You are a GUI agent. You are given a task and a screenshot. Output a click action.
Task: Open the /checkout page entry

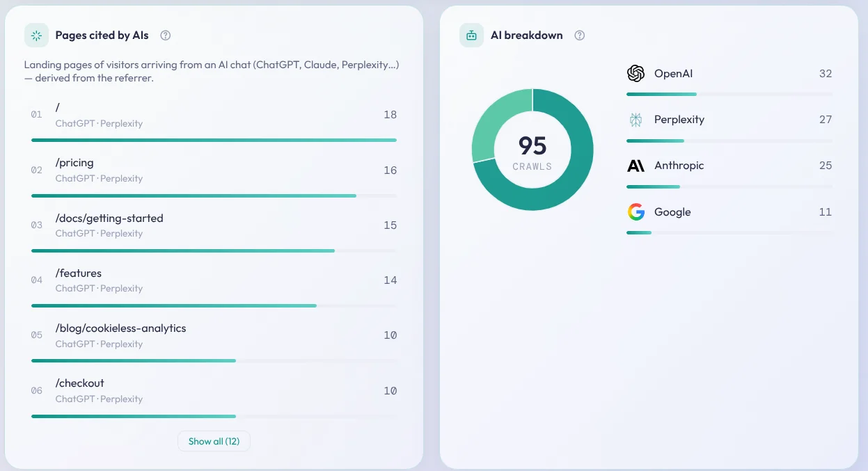tap(214, 395)
